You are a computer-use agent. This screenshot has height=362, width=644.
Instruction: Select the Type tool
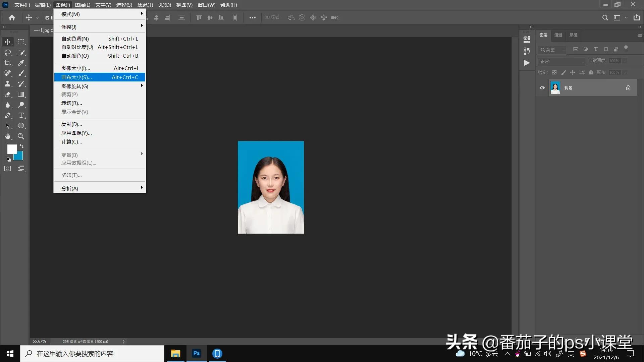tap(21, 115)
